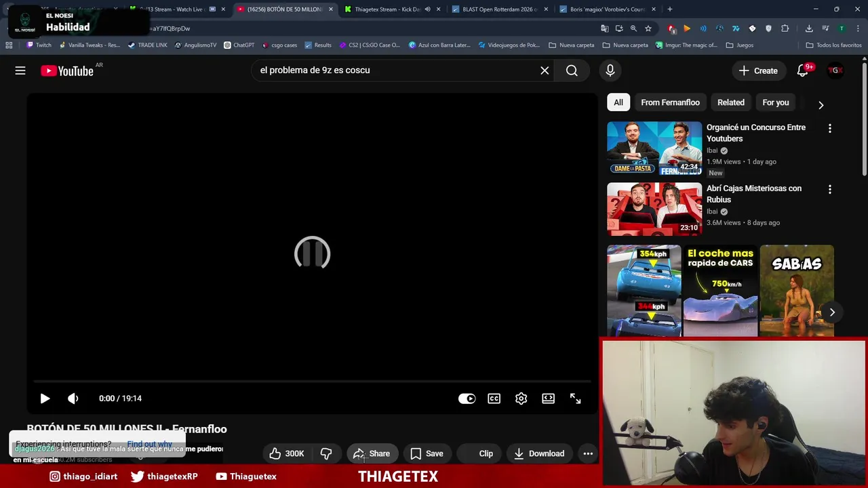Download the video
Image resolution: width=868 pixels, height=488 pixels.
539,453
